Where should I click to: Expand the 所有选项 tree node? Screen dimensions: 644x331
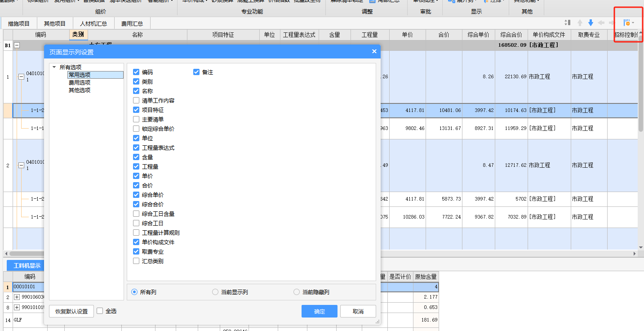coord(54,67)
